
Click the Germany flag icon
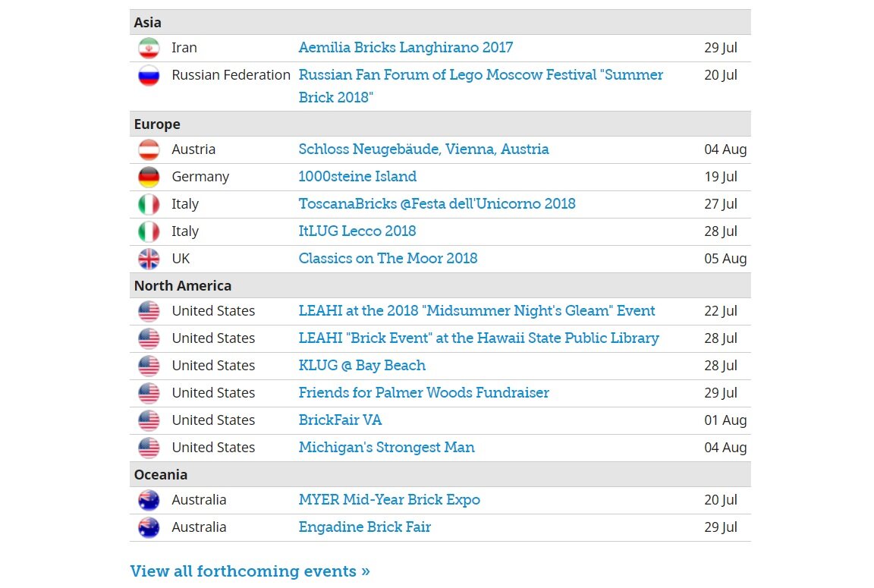click(x=149, y=178)
